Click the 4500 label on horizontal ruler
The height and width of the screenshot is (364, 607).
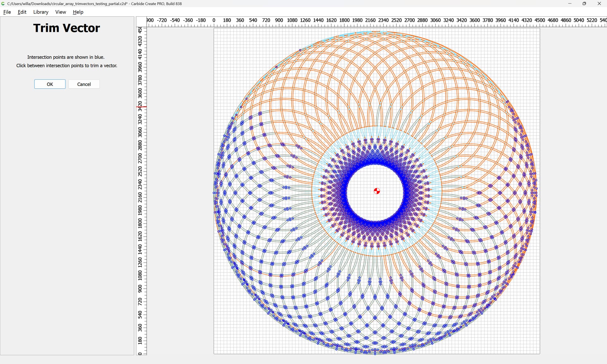[x=540, y=20]
